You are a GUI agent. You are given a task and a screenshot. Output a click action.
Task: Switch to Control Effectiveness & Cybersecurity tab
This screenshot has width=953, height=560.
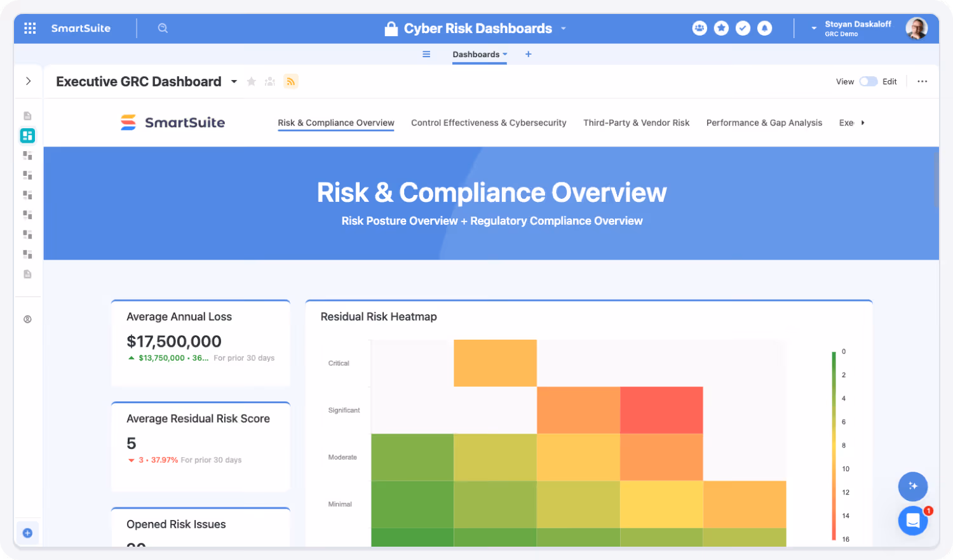tap(489, 123)
